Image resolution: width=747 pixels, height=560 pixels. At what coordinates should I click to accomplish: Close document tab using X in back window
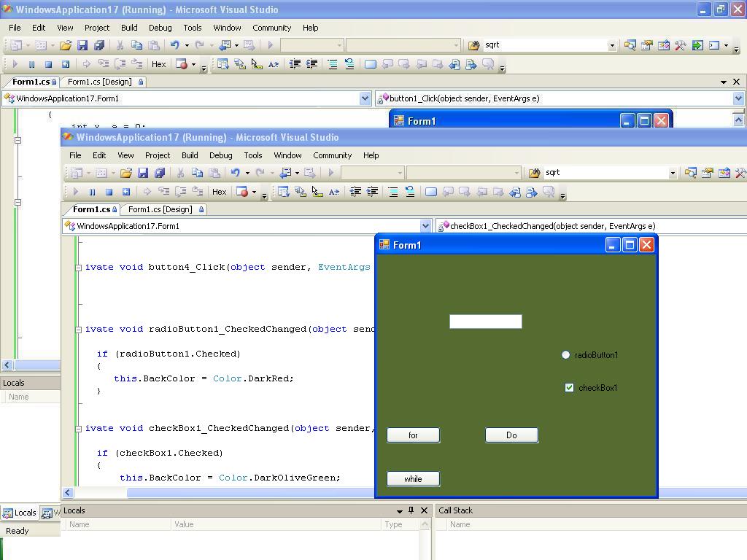(737, 82)
